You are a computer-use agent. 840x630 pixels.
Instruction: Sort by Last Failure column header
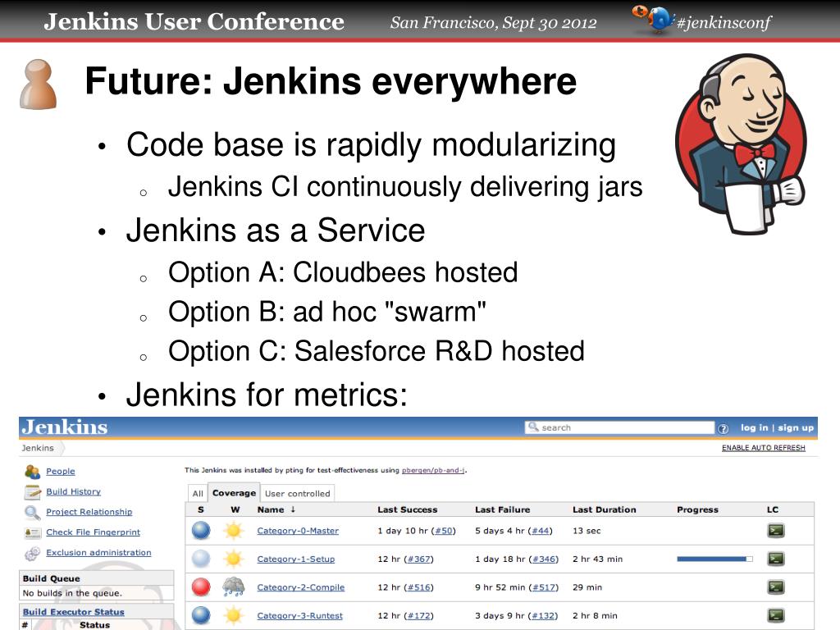503,509
